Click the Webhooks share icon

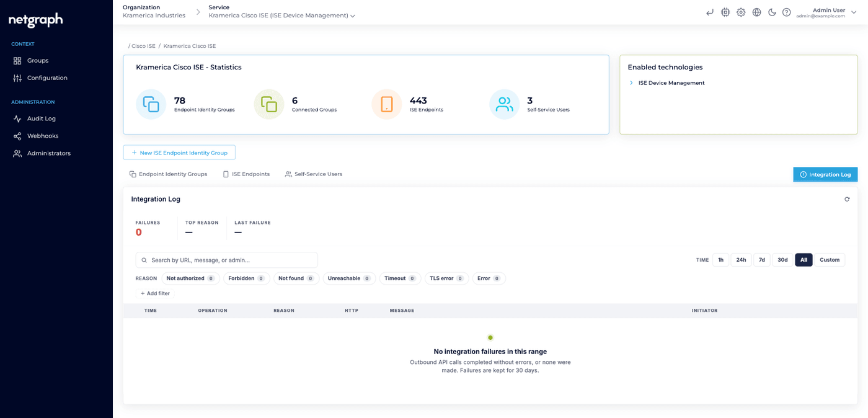pos(17,136)
